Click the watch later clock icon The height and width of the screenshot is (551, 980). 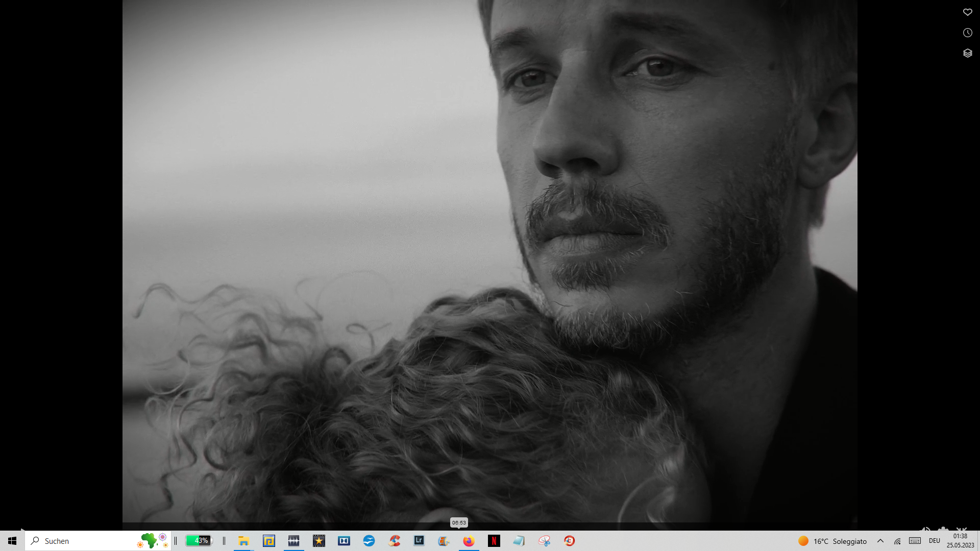[967, 33]
